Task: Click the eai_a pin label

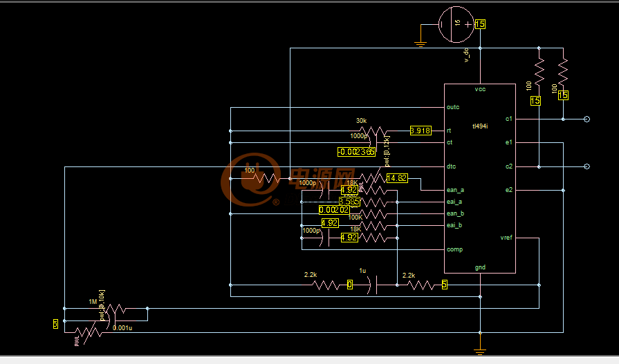Action: [454, 202]
